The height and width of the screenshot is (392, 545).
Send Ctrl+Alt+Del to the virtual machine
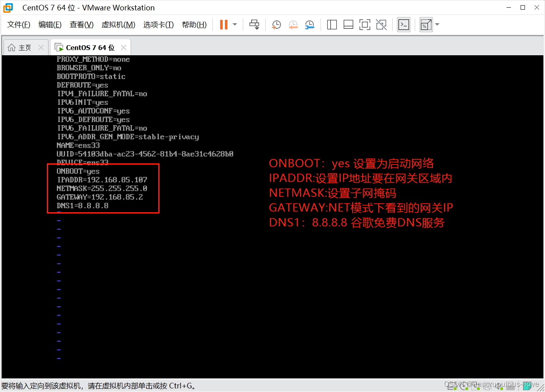coord(254,25)
